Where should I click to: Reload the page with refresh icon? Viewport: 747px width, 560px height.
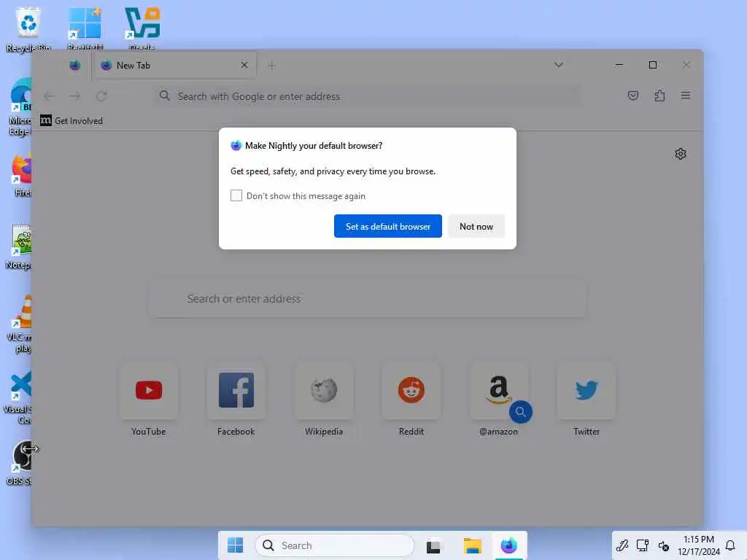pyautogui.click(x=101, y=96)
